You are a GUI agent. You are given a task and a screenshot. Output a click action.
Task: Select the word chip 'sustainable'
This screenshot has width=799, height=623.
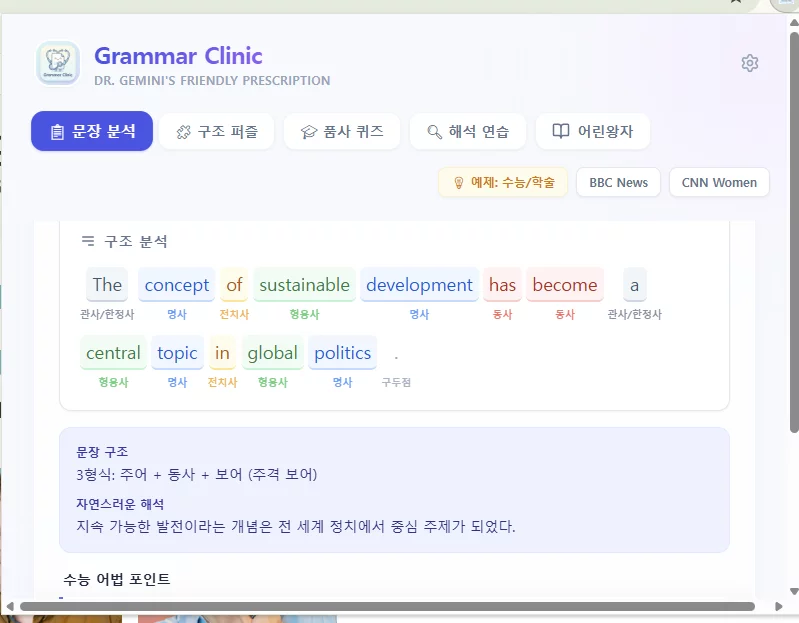[x=304, y=285]
